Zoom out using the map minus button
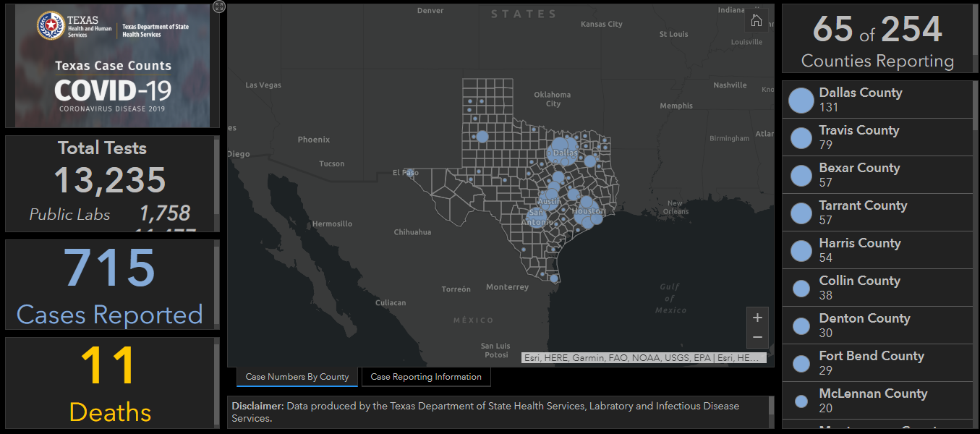This screenshot has width=980, height=434. click(757, 338)
